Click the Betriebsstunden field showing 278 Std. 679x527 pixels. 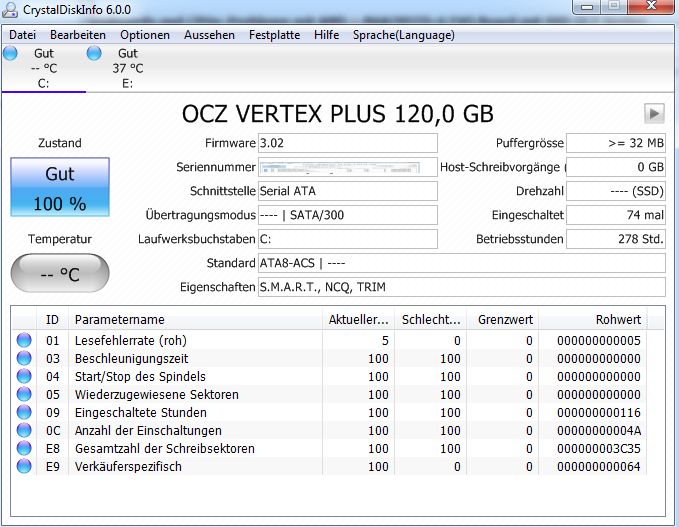coord(616,239)
